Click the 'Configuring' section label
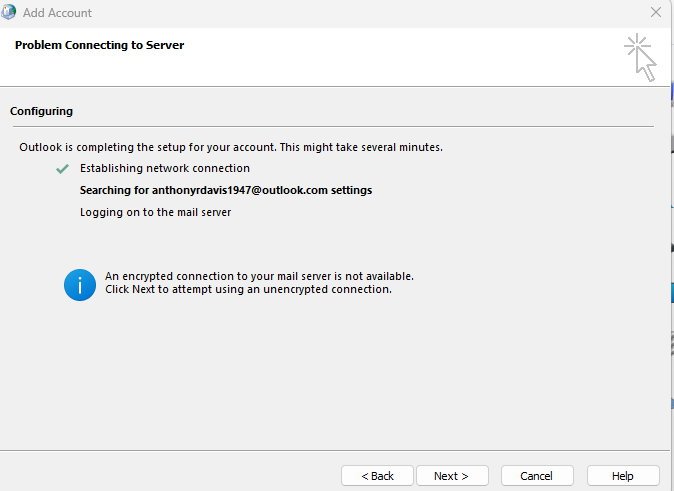The width and height of the screenshot is (674, 491). tap(41, 111)
